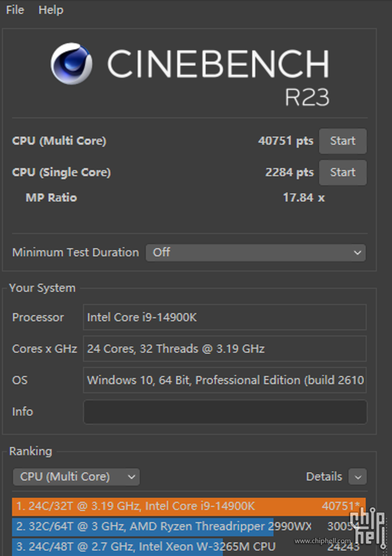Click the 40751 pts multi core score
Viewport: 392px width, 556px height.
click(285, 141)
